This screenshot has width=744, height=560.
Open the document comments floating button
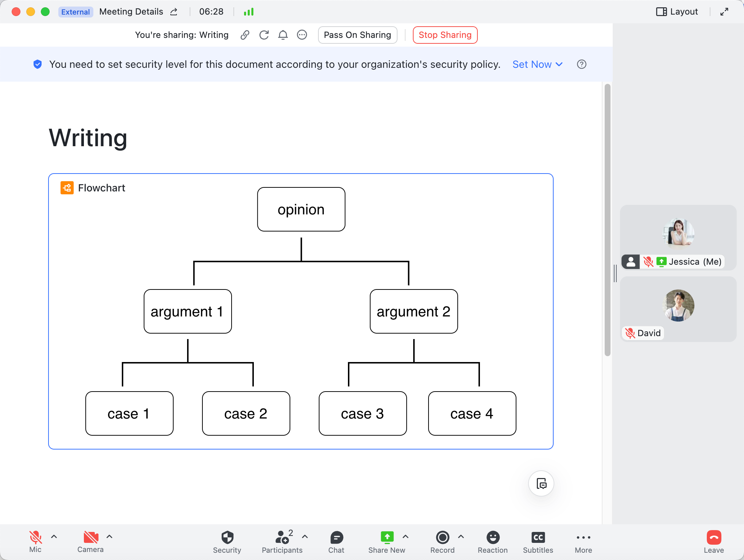click(542, 484)
